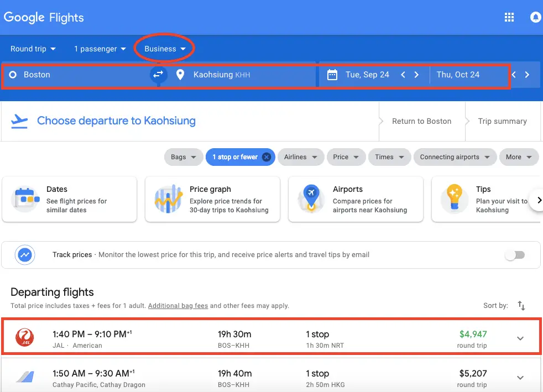543x392 pixels.
Task: Open the 1 passenger dropdown
Action: point(100,49)
